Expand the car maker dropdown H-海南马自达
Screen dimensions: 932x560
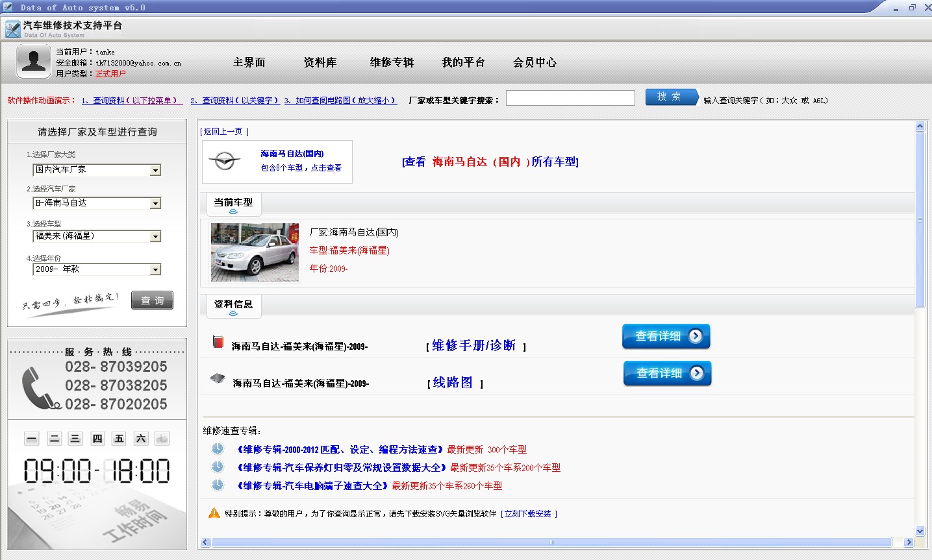155,204
